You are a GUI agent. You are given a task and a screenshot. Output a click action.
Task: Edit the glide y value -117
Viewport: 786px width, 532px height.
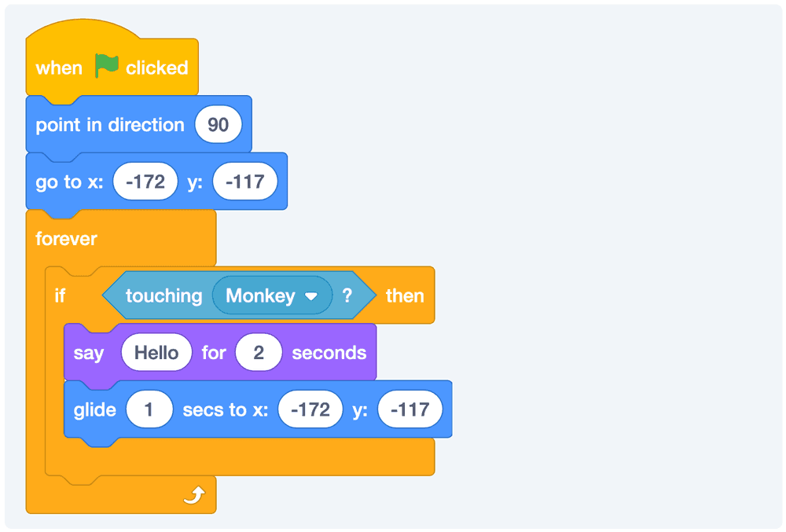point(410,409)
